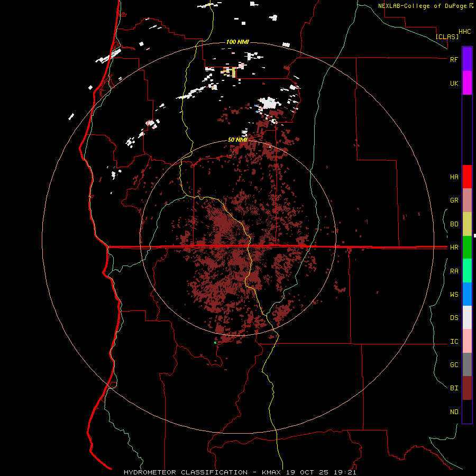Click the 'DS' legend label

click(454, 318)
